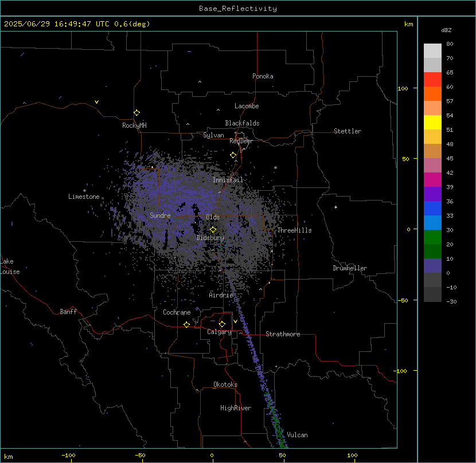Click the Limestone label
Image resolution: width=476 pixels, height=463 pixels.
84,197
